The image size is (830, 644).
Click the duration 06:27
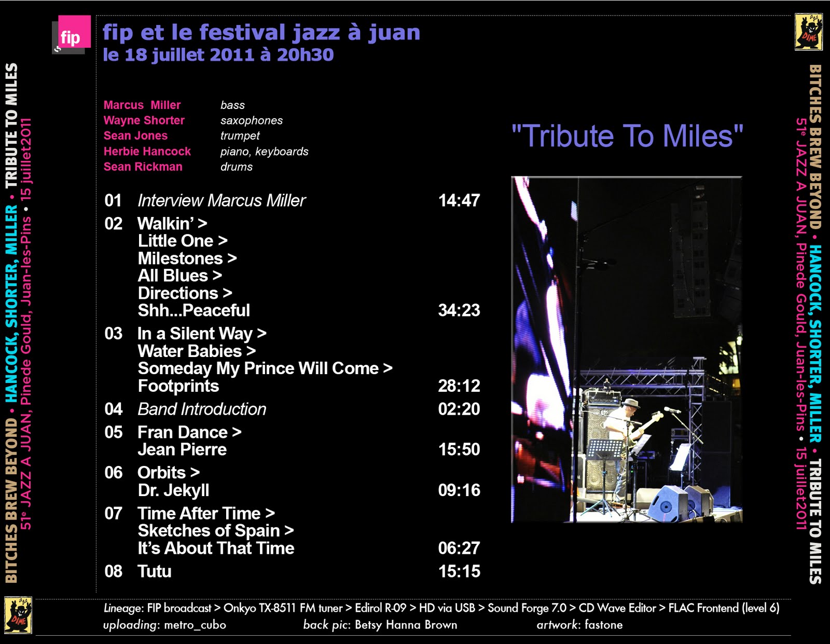pos(459,549)
